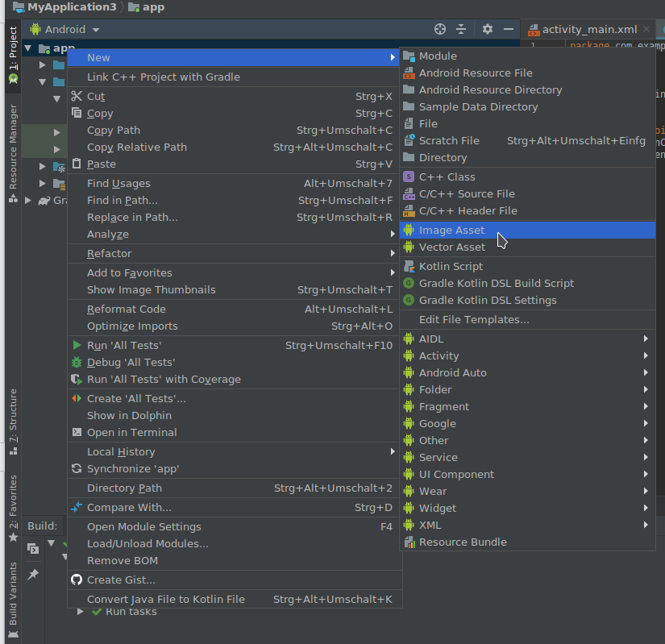Viewport: 665px width, 644px height.
Task: Run 'All Tests' from context menu
Action: point(123,346)
